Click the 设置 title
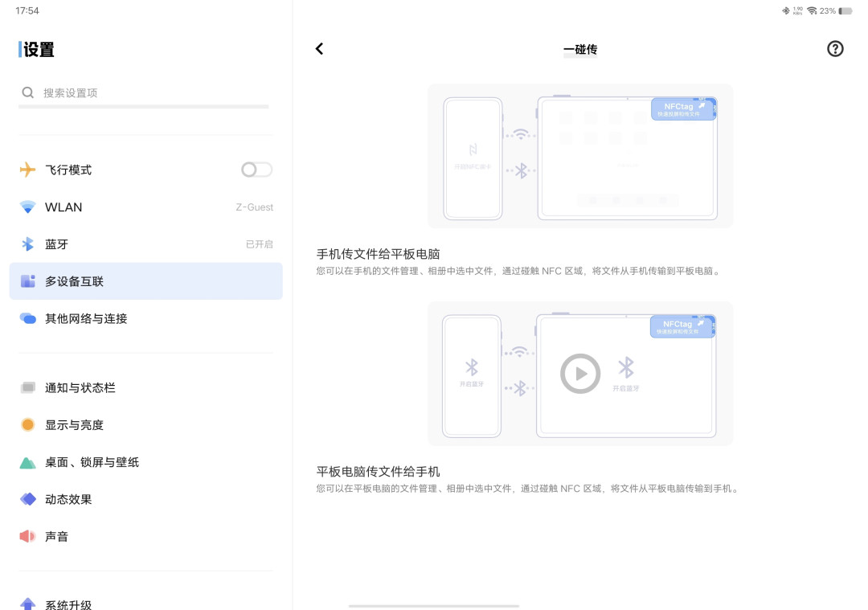The width and height of the screenshot is (868, 610). coord(39,49)
